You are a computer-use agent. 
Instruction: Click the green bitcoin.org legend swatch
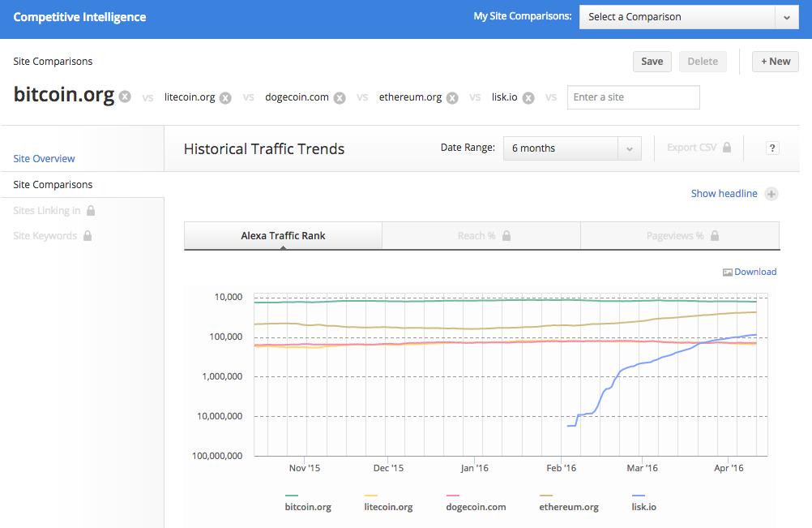pyautogui.click(x=292, y=496)
